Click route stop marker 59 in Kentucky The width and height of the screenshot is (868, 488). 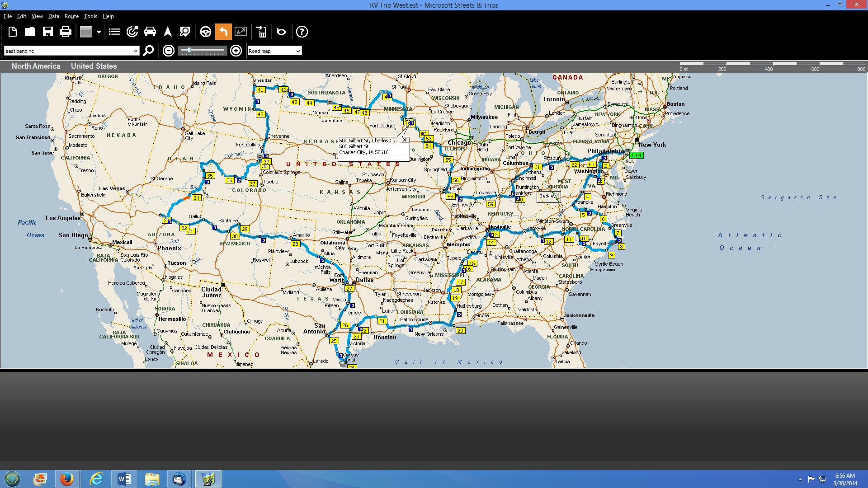pos(491,204)
